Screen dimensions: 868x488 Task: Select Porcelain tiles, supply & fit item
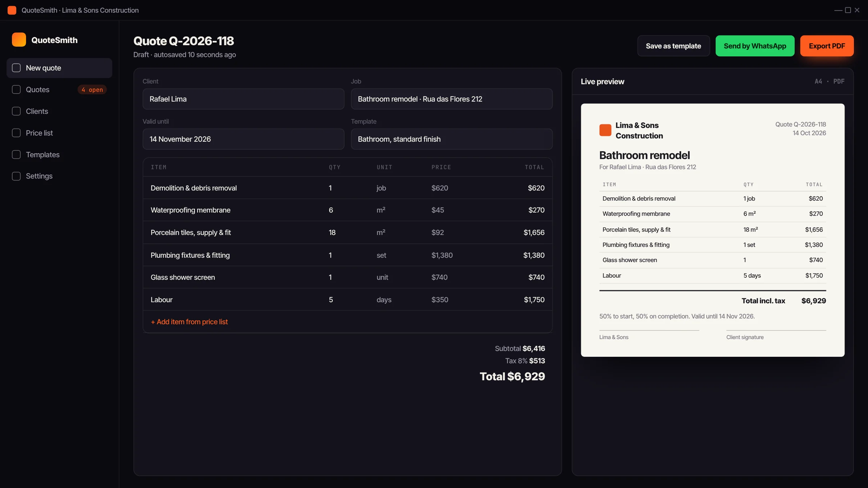191,232
